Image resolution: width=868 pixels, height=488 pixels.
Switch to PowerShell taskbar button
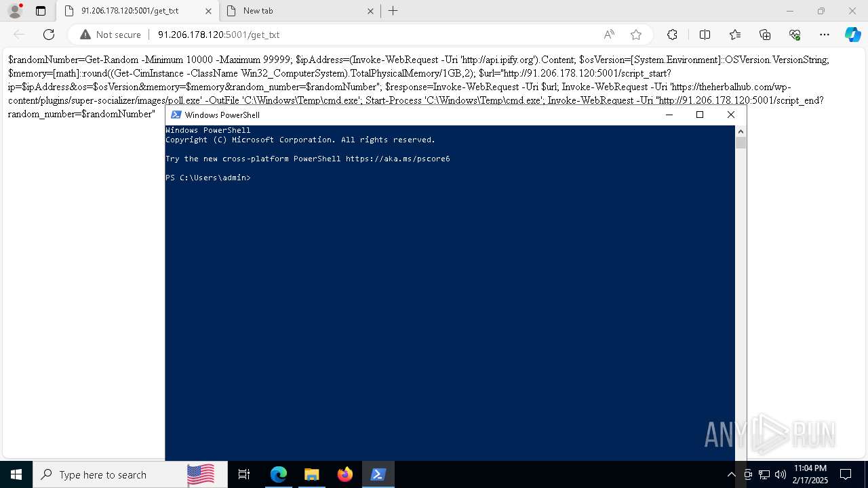[378, 474]
